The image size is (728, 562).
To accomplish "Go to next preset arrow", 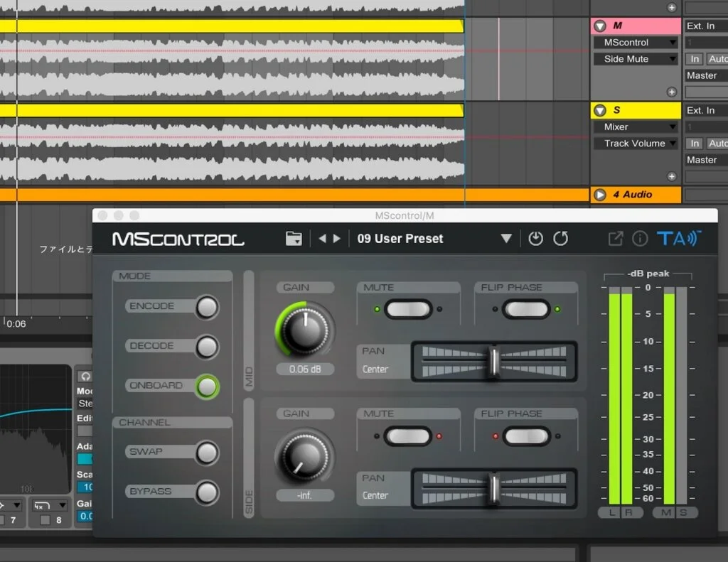I will 337,239.
